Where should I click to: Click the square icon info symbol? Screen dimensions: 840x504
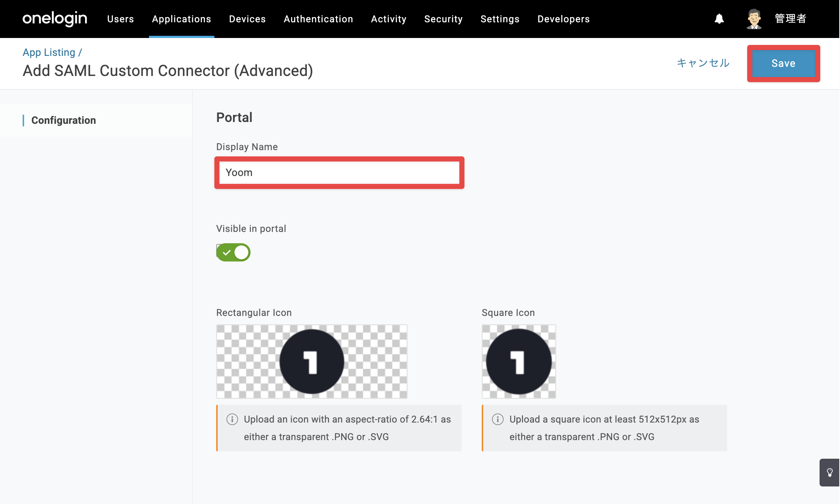click(x=498, y=419)
